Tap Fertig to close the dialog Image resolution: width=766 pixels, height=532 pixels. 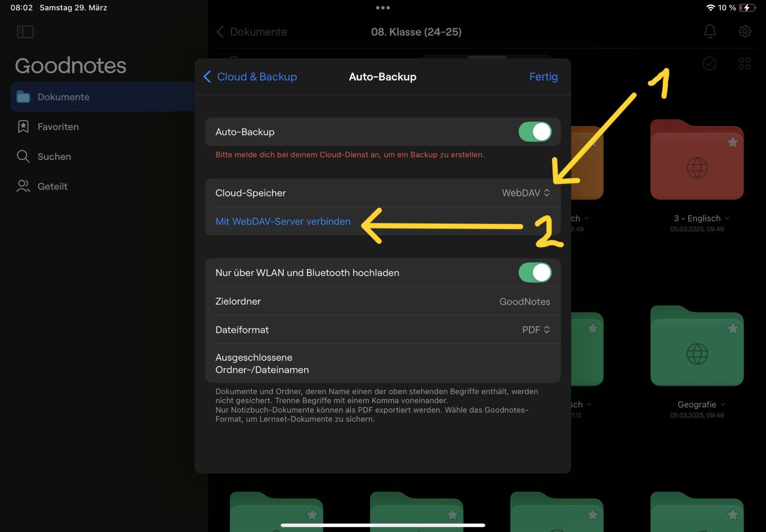coord(544,77)
